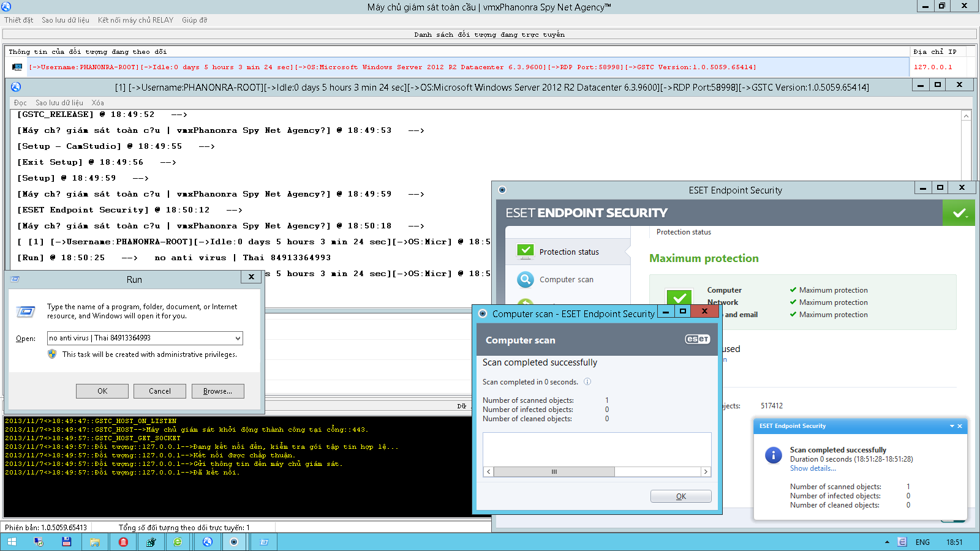
Task: Open the ESET notification dropdown arrow
Action: [x=952, y=426]
